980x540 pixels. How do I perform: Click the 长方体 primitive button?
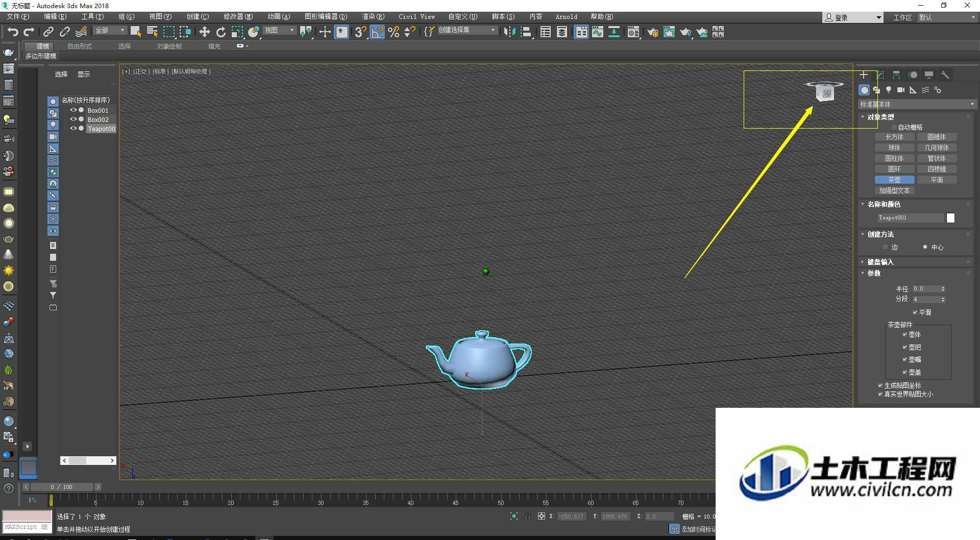(x=894, y=137)
